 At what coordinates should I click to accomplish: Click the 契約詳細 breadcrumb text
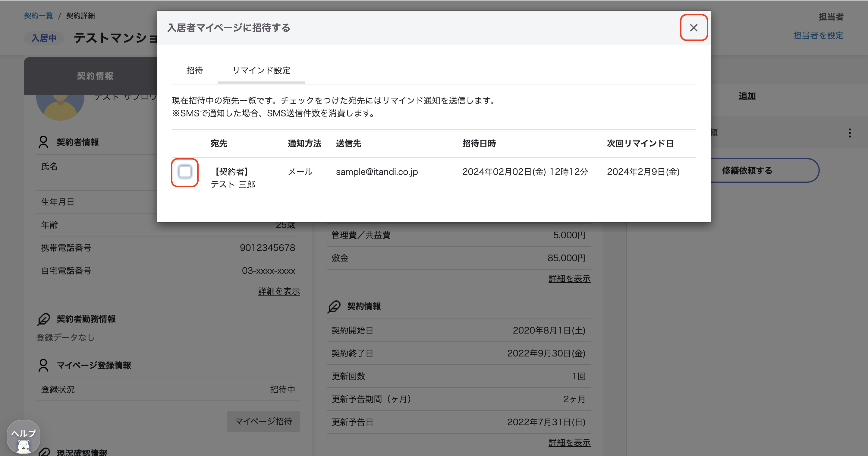pos(80,16)
